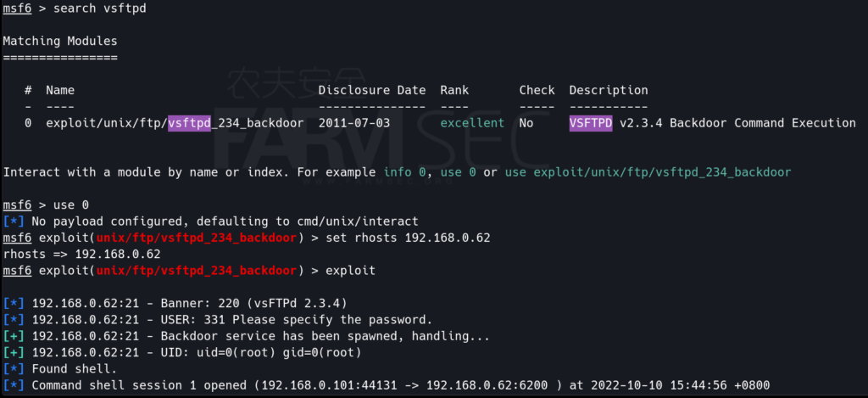Screen dimensions: 868x398
Task: Click the 'Description' column header
Action: point(609,90)
